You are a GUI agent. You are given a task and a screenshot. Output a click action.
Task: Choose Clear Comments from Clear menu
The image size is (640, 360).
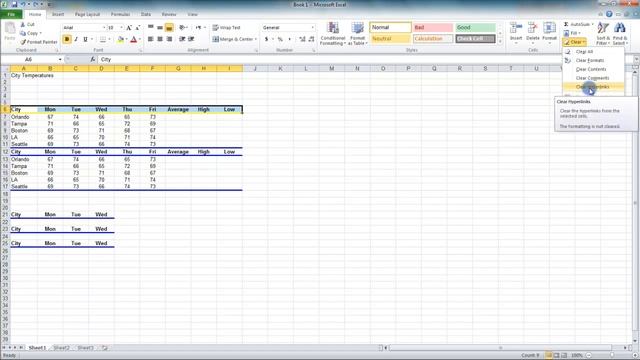coord(593,78)
